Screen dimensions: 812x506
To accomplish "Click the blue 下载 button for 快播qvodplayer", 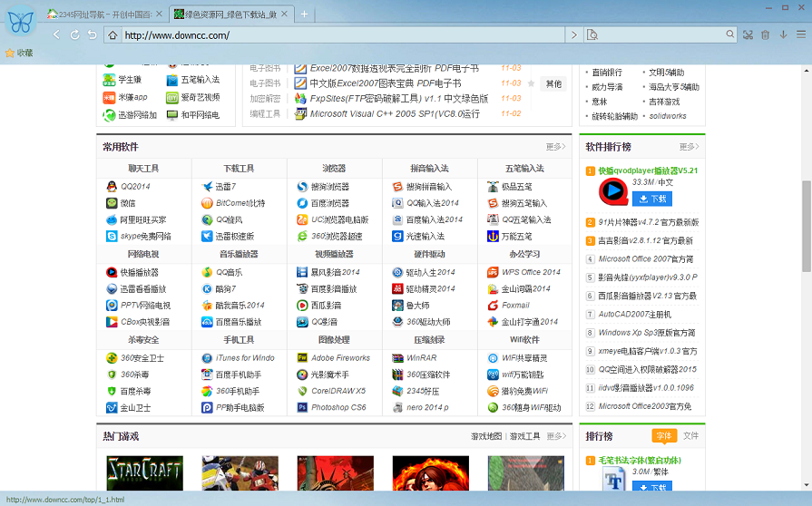I will point(652,199).
